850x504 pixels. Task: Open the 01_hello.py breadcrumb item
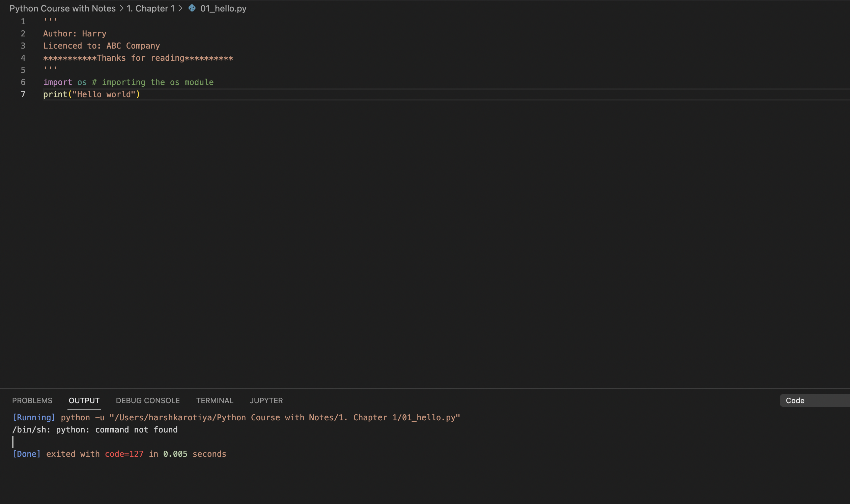click(223, 8)
